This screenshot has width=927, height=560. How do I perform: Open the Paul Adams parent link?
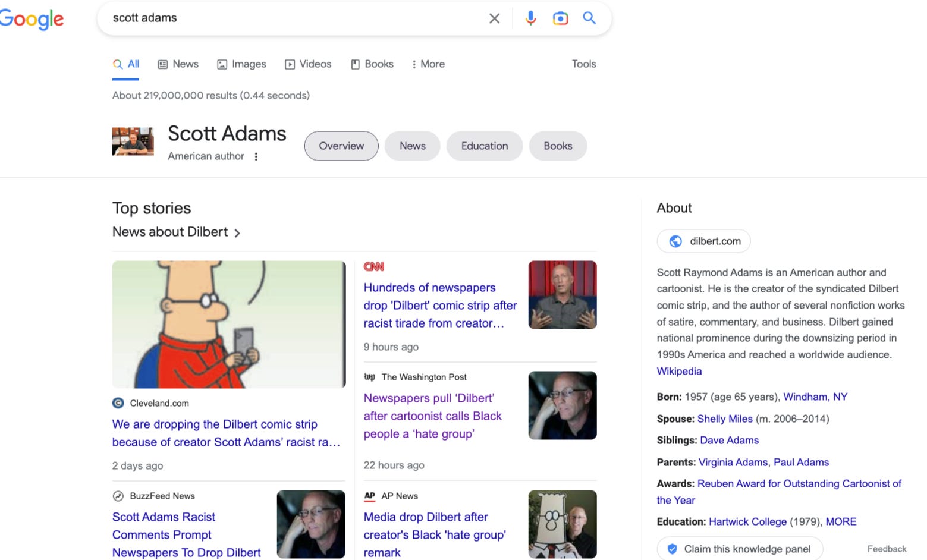801,463
